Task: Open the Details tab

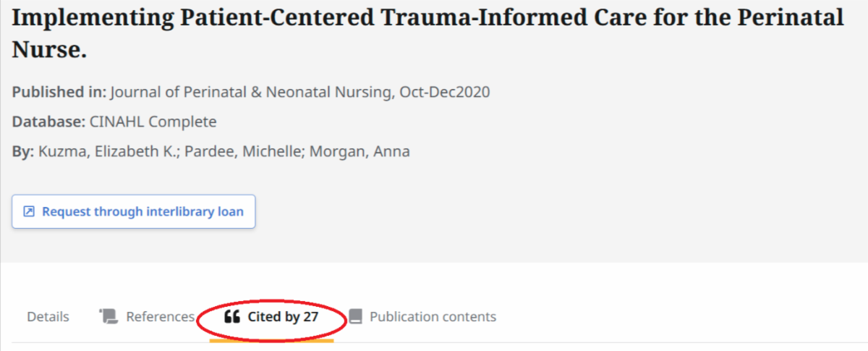Action: [48, 316]
